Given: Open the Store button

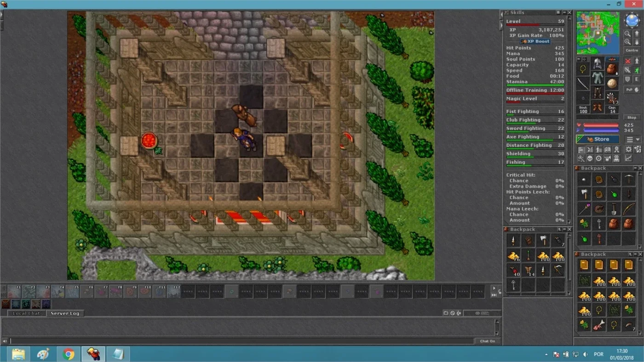Looking at the screenshot, I should coord(598,139).
